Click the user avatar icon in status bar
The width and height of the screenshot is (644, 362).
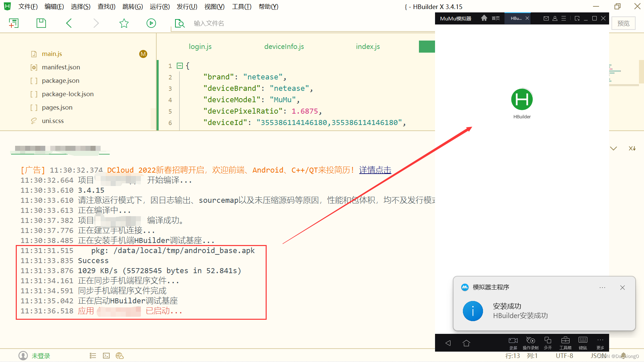coord(23,356)
